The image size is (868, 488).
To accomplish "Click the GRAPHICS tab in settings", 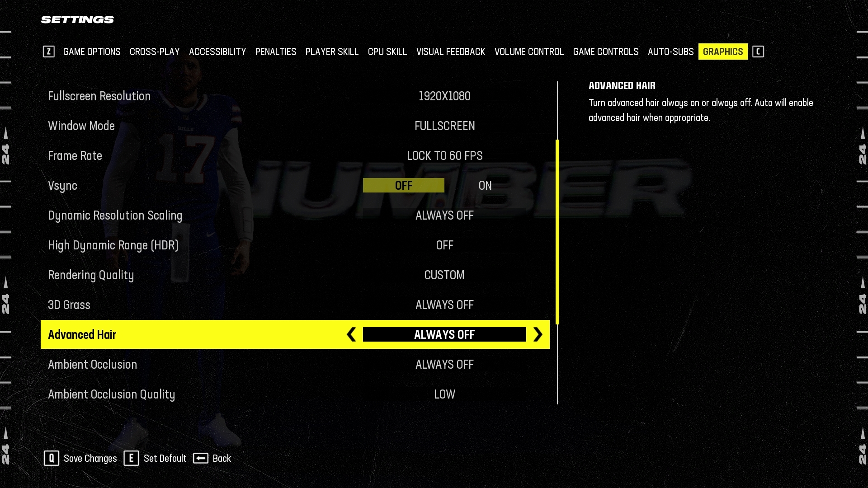I will 722,52.
